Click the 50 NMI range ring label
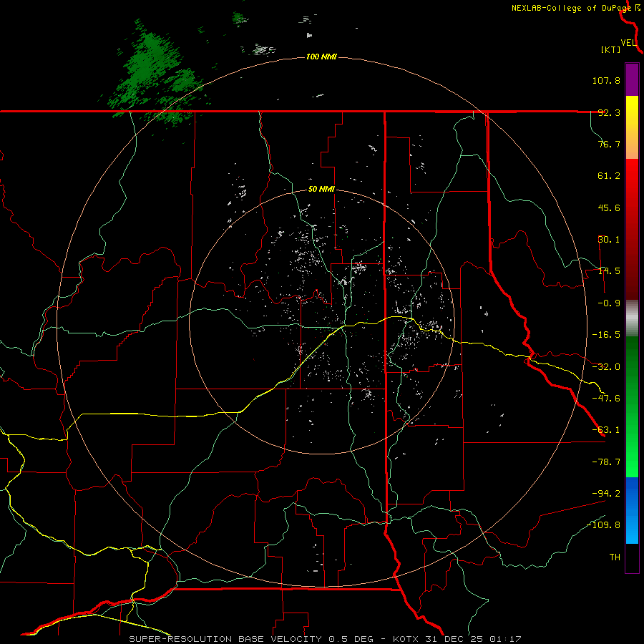Image resolution: width=644 pixels, height=644 pixels. (x=321, y=190)
